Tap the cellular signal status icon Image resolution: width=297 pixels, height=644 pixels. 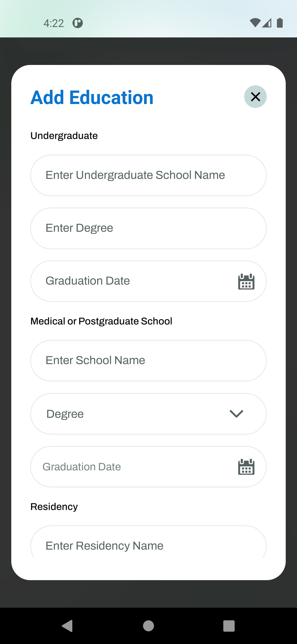point(267,23)
